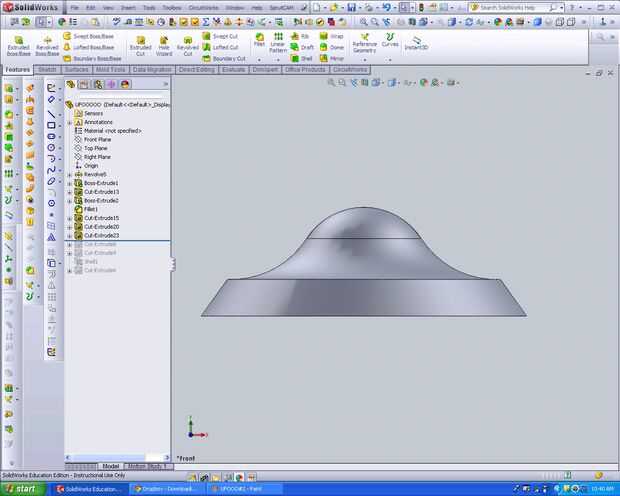Select the Line sketch tool
Screen dimensions: 620x496
click(51, 114)
